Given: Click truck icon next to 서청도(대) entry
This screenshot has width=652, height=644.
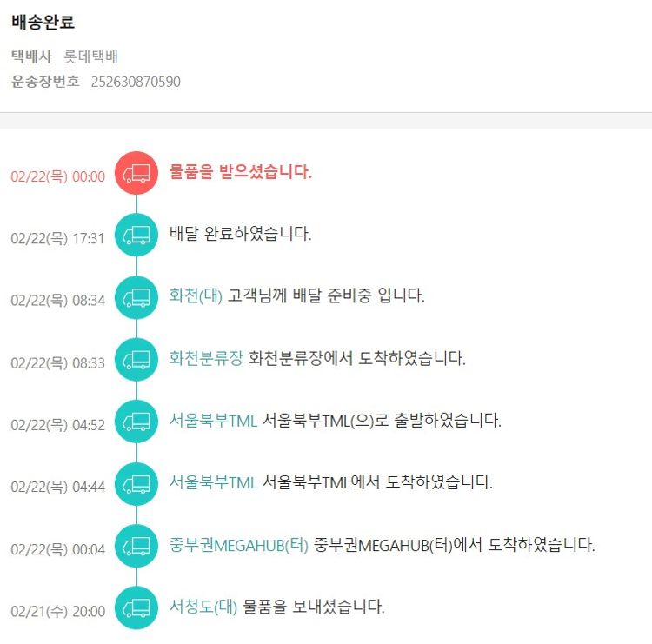Looking at the screenshot, I should (x=136, y=608).
